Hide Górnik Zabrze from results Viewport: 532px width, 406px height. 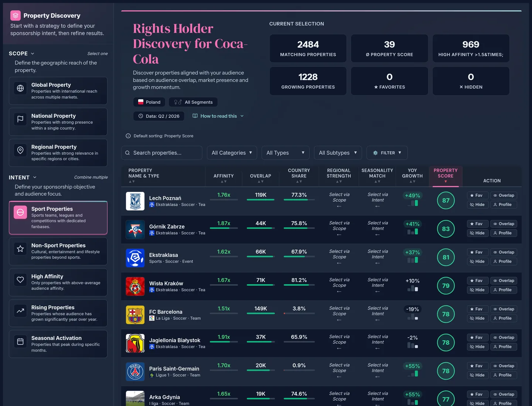(x=478, y=233)
